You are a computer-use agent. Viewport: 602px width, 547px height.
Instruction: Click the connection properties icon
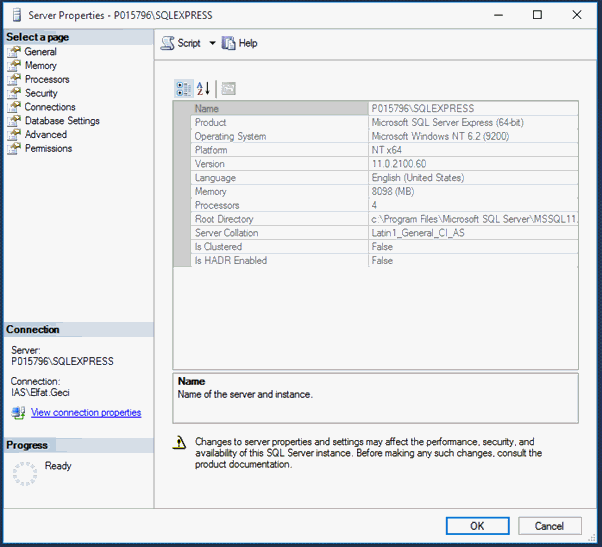[x=18, y=413]
